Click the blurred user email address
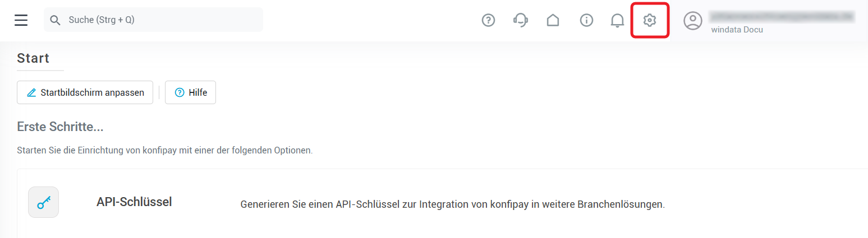Image resolution: width=868 pixels, height=238 pixels. coord(782,16)
